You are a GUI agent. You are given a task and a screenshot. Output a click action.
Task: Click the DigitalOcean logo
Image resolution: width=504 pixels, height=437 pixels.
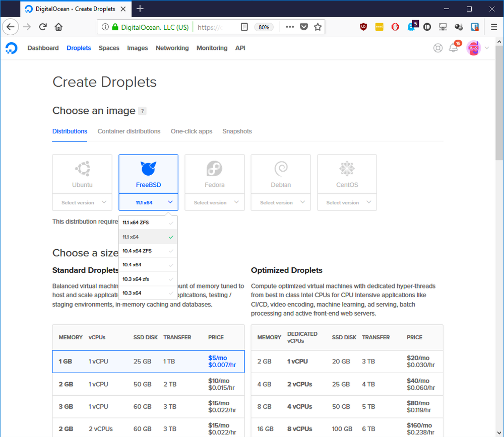pos(11,48)
